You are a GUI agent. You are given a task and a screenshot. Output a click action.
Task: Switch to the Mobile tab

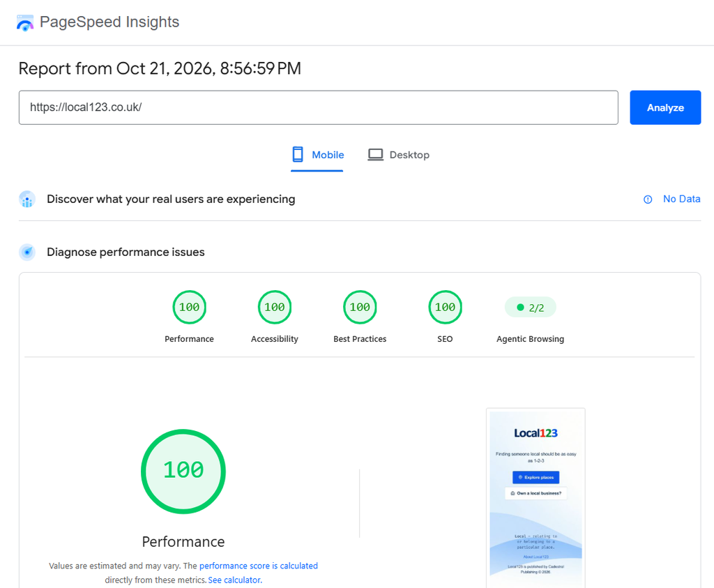coord(317,155)
